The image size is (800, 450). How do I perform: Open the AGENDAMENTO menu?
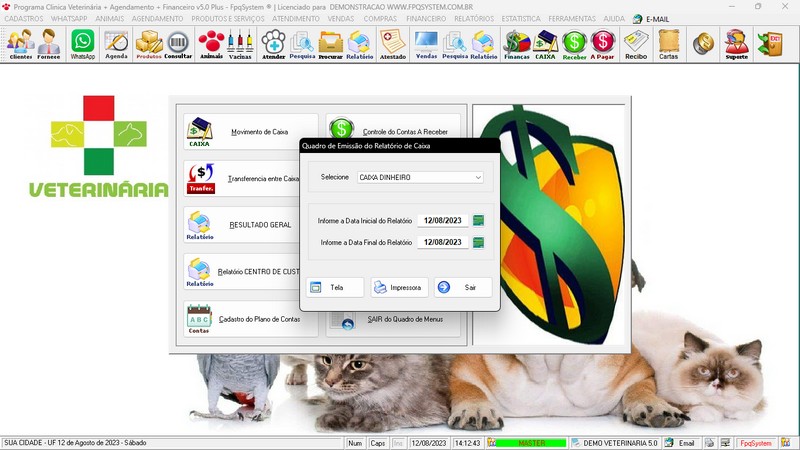(157, 19)
